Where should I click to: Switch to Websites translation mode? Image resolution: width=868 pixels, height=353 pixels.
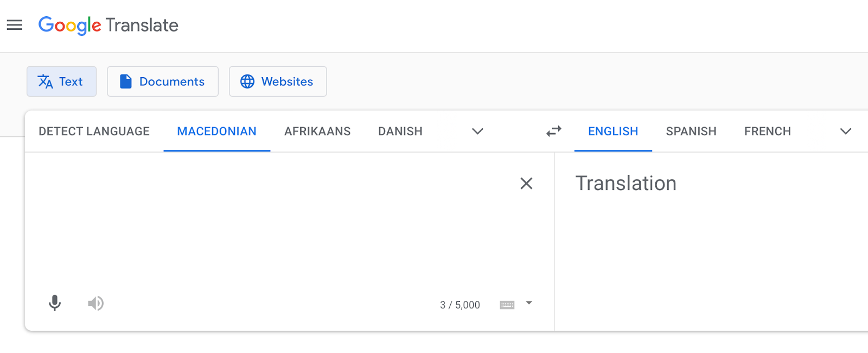[278, 81]
